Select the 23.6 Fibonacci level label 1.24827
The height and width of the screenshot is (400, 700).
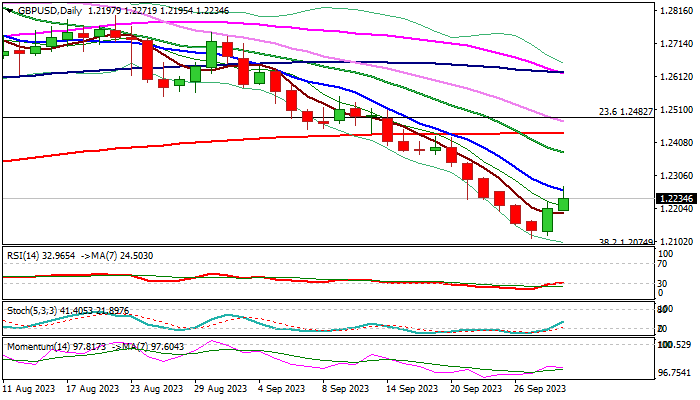tap(626, 112)
